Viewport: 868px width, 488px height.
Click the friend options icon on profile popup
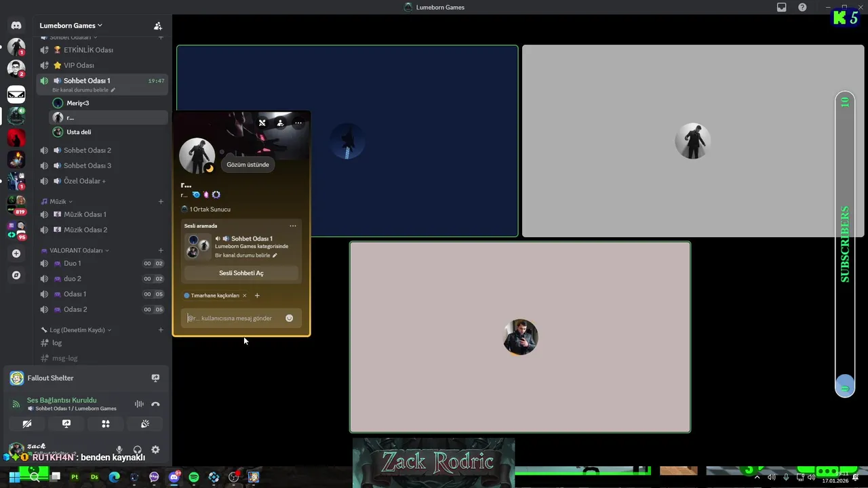[280, 123]
